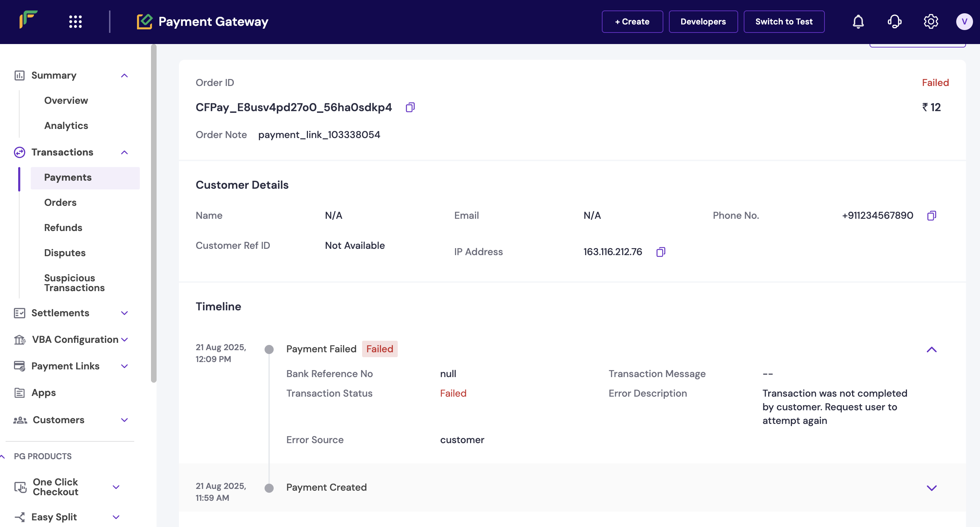Click the user avatar V

(964, 22)
